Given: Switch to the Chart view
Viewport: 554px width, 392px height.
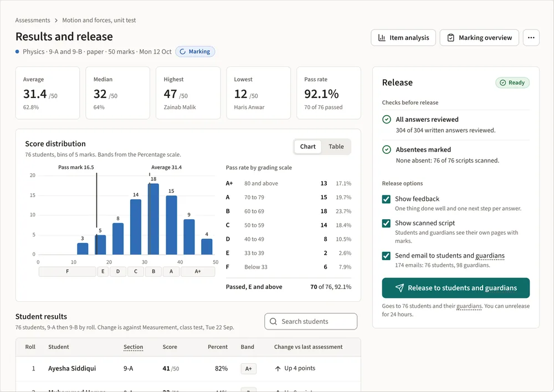Looking at the screenshot, I should (307, 147).
